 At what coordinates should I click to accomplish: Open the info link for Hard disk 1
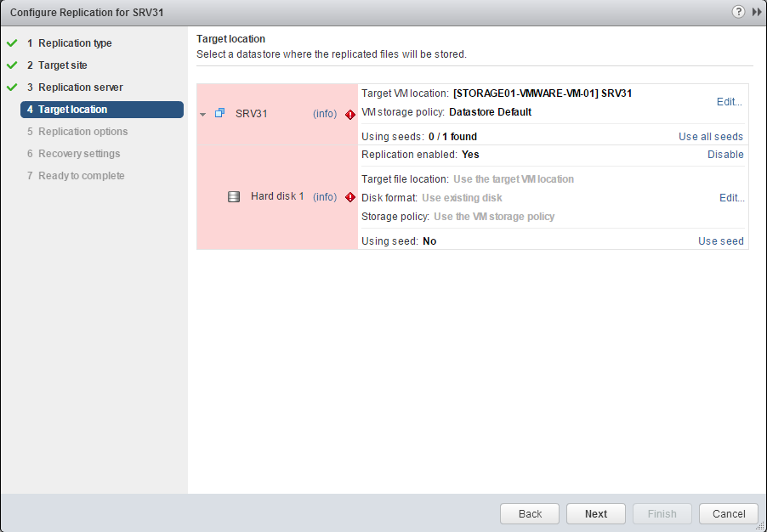(325, 196)
